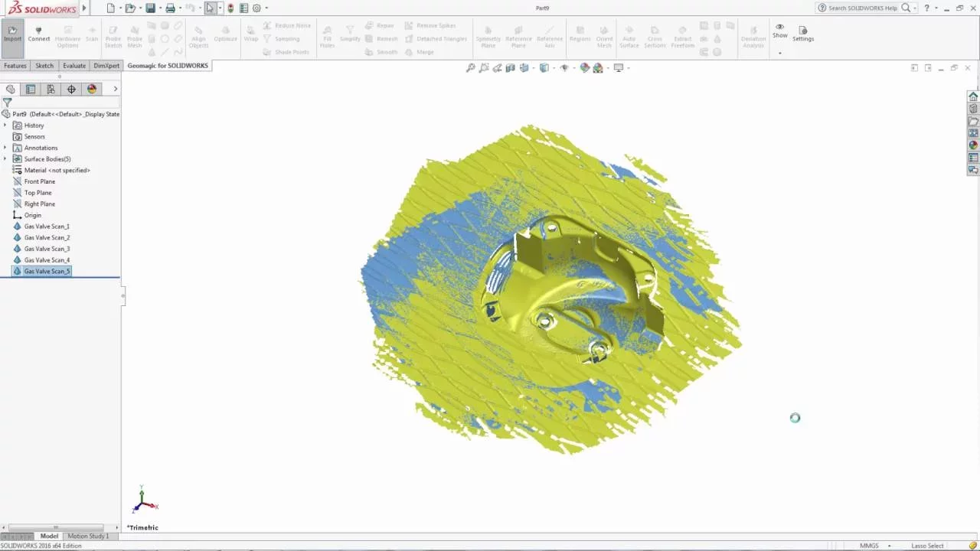This screenshot has width=980, height=551.
Task: Expand the Options gear dropdown arrow
Action: click(x=266, y=8)
